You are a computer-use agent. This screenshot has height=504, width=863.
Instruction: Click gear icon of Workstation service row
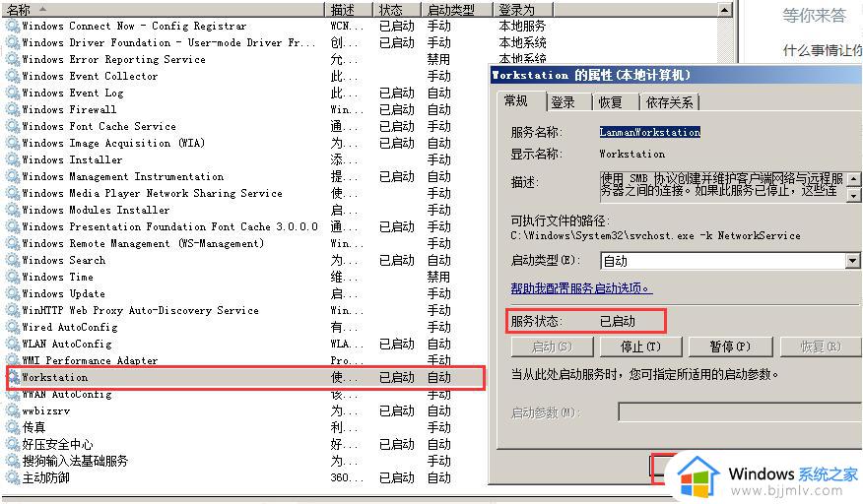(x=13, y=377)
